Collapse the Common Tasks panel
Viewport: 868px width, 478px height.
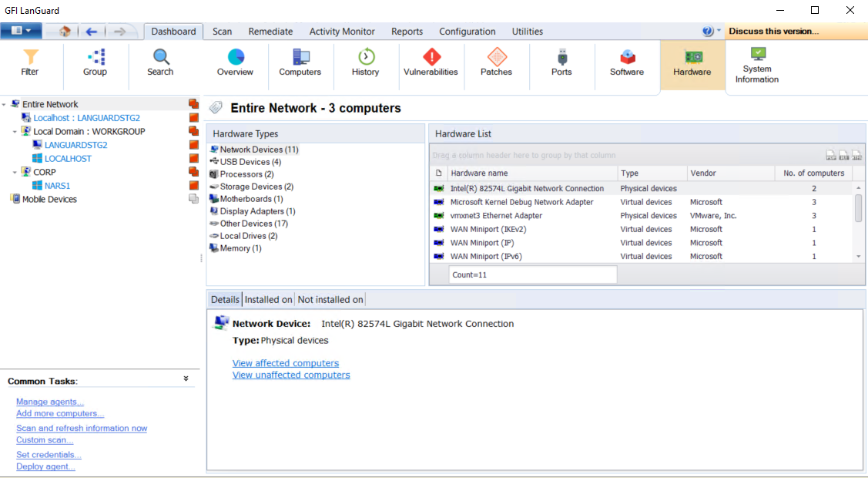click(x=186, y=379)
